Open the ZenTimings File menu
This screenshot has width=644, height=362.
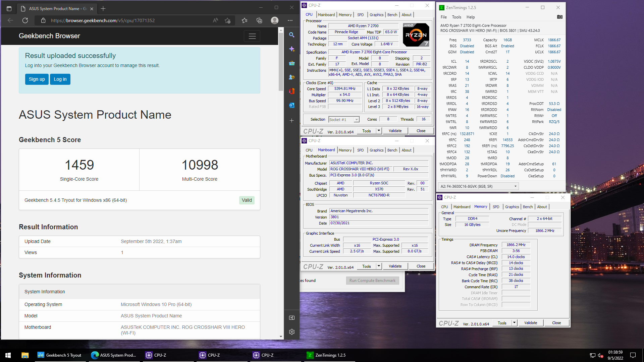tap(444, 17)
